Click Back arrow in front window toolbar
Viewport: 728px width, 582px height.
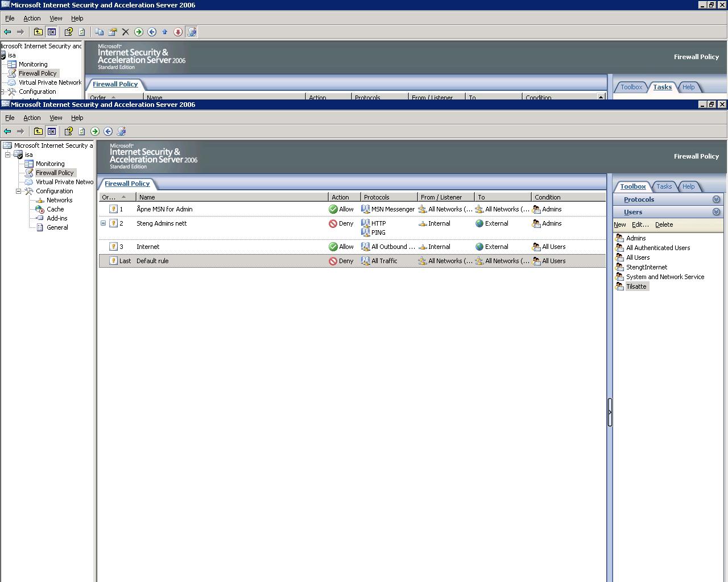click(7, 131)
